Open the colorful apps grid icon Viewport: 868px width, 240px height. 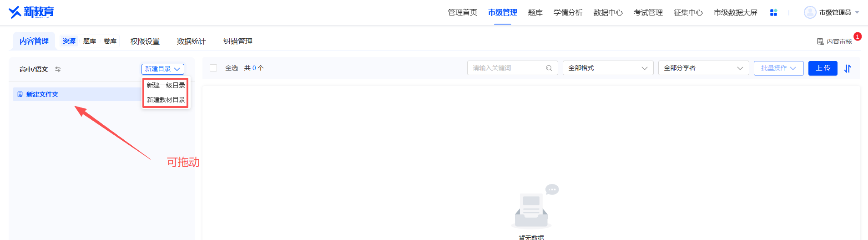pyautogui.click(x=773, y=13)
